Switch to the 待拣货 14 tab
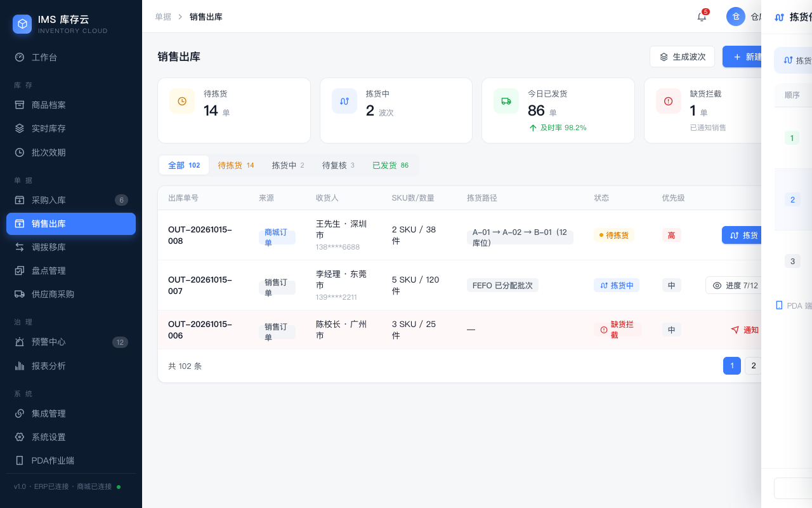The height and width of the screenshot is (508, 812). 236,165
